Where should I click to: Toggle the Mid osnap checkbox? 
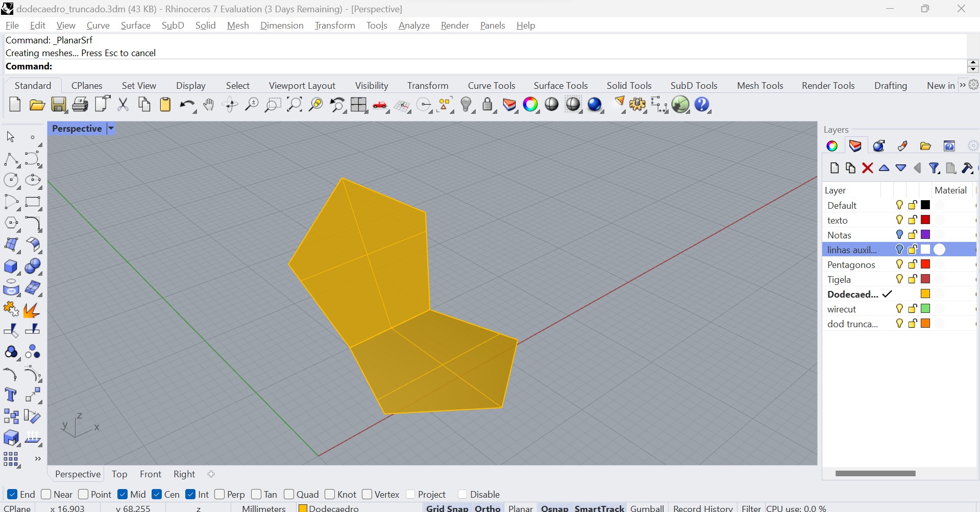click(122, 494)
